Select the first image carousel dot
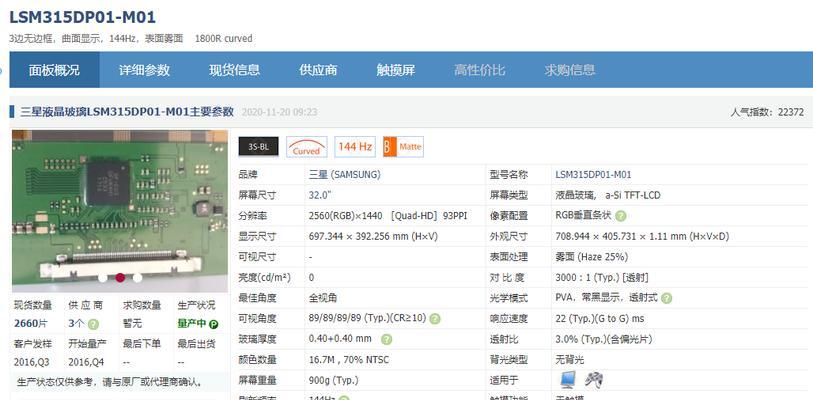Viewport: 813px width, 400px height. (103, 278)
